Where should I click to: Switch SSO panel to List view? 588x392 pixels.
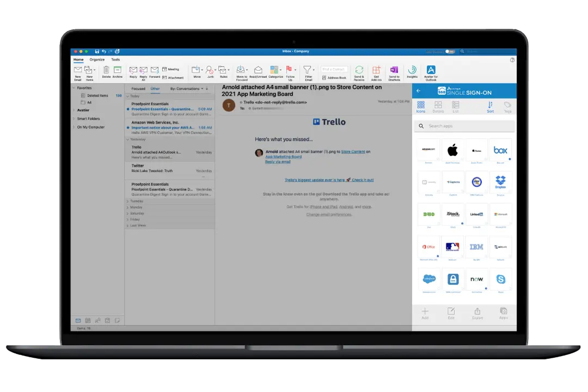point(456,107)
